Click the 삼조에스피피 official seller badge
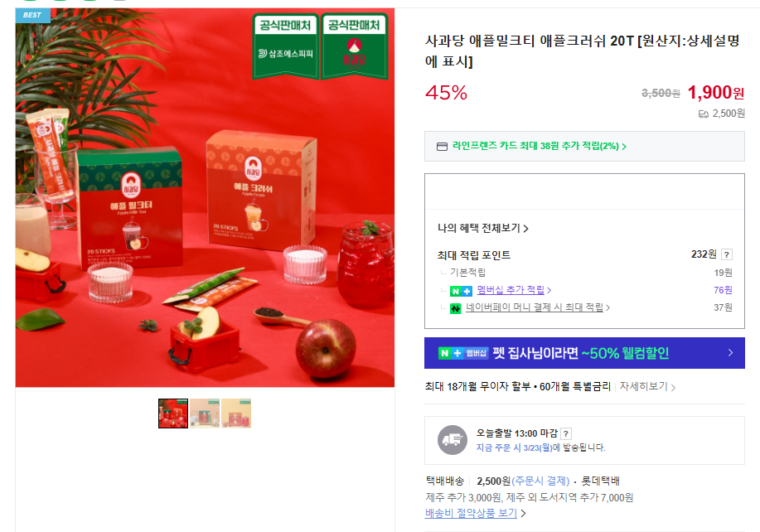The image size is (760, 532). click(x=285, y=46)
